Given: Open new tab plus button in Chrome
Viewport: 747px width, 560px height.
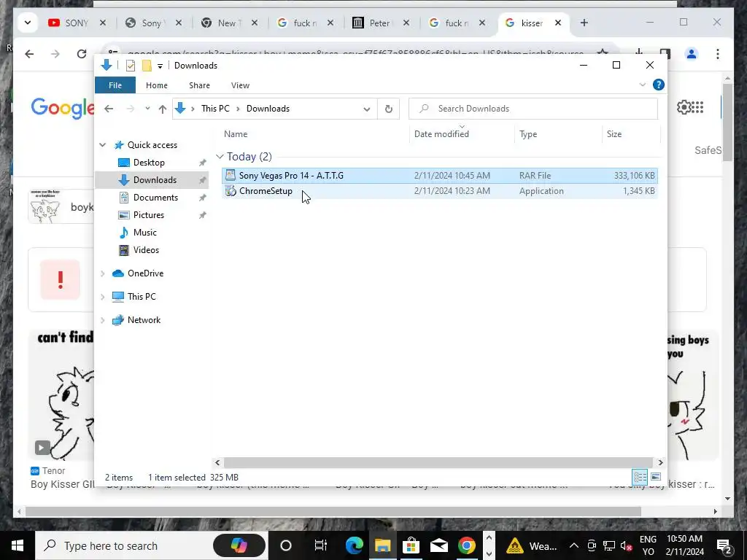Looking at the screenshot, I should [x=584, y=23].
